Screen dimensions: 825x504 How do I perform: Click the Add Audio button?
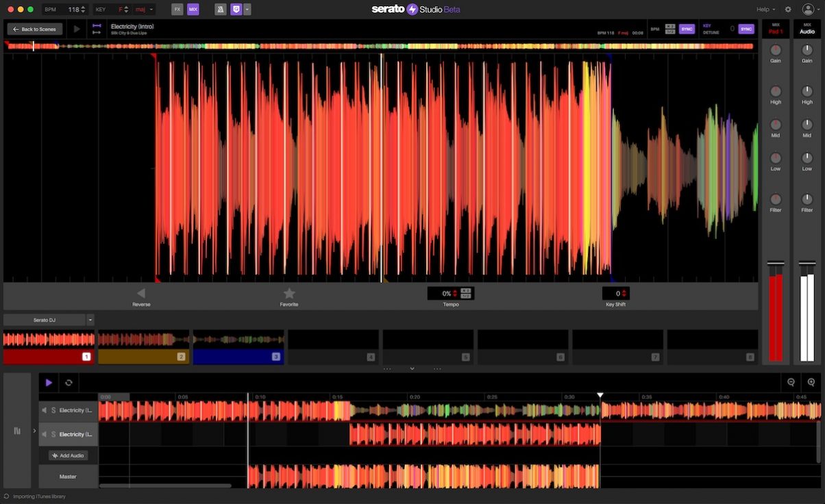coord(69,455)
